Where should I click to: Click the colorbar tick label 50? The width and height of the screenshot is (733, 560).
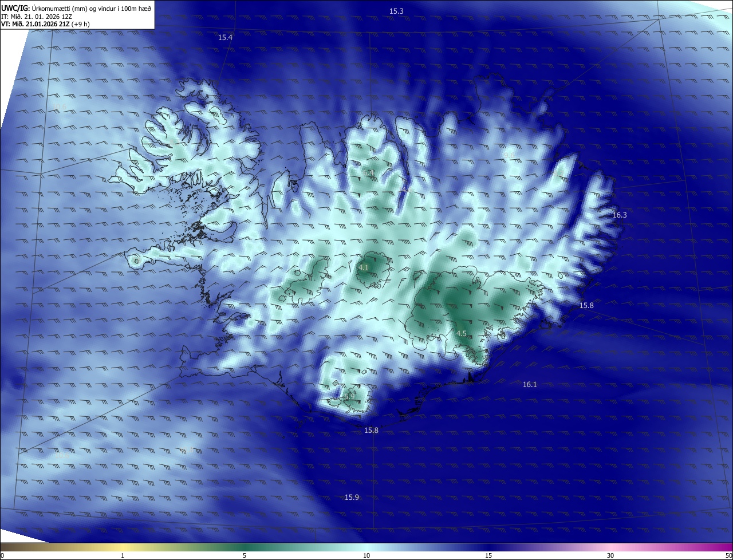728,555
